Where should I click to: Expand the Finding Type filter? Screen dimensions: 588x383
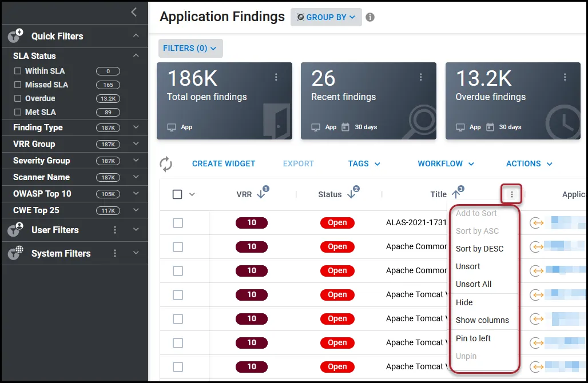pos(136,127)
